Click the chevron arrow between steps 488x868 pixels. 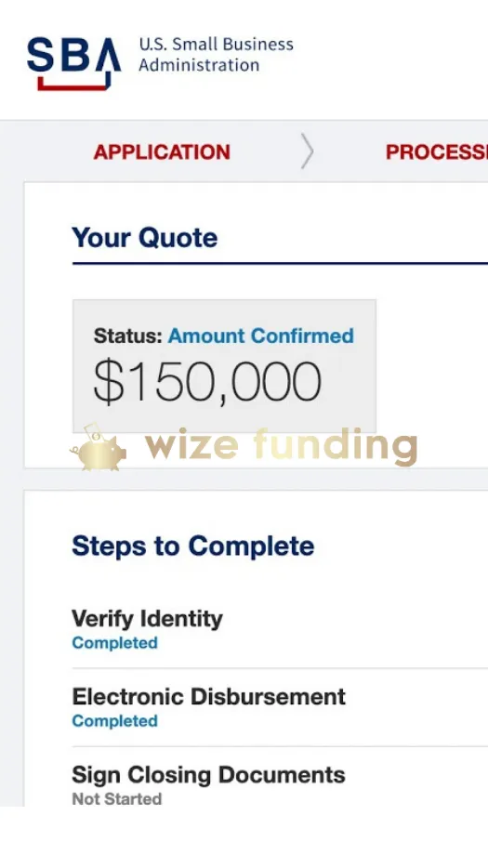click(x=307, y=151)
